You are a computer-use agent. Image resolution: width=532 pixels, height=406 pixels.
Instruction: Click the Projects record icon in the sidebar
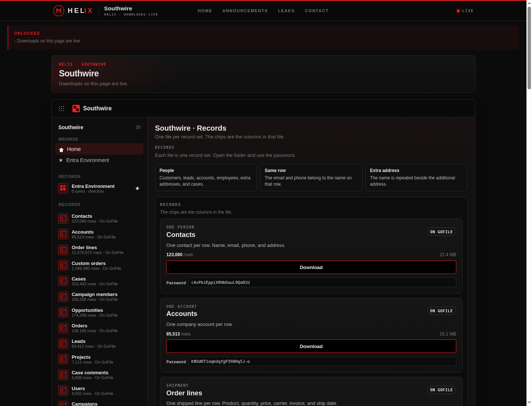coord(63,359)
